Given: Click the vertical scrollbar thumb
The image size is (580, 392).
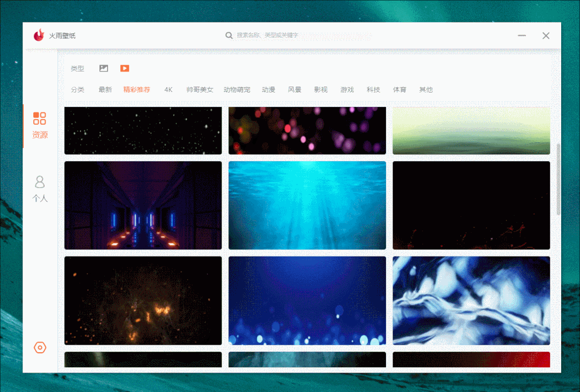Looking at the screenshot, I should pyautogui.click(x=558, y=179).
